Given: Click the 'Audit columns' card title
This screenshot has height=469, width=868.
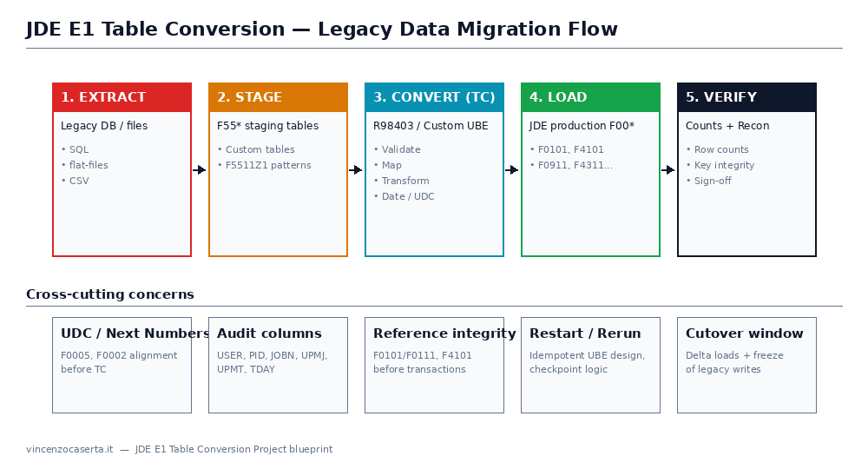Looking at the screenshot, I should pyautogui.click(x=269, y=334).
